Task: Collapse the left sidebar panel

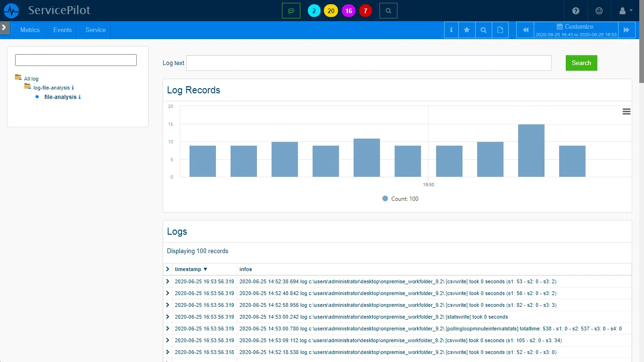Action: (5, 27)
